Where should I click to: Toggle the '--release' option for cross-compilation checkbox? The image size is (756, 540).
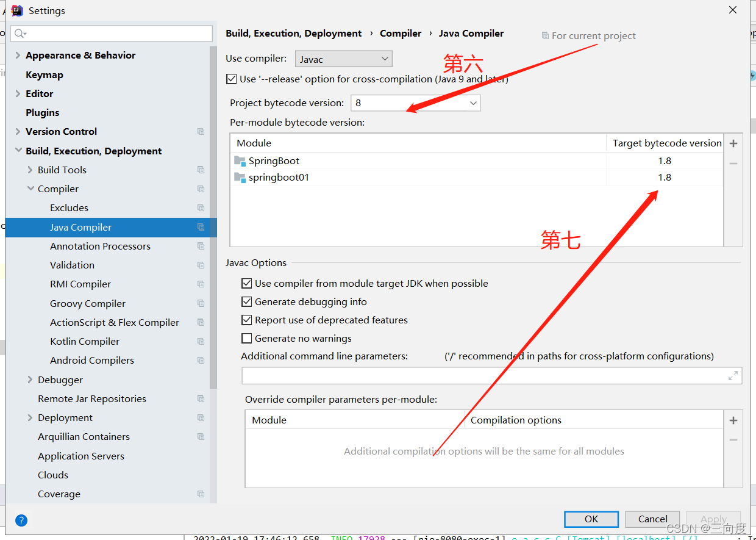[231, 79]
